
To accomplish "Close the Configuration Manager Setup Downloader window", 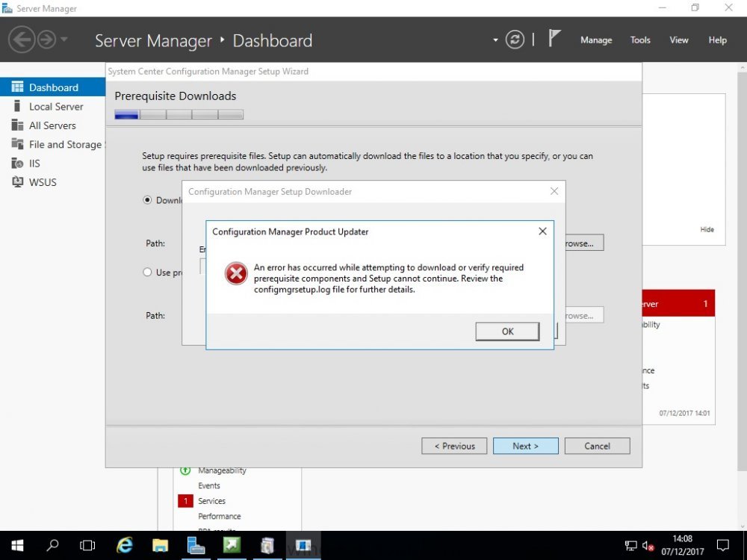I will coord(554,191).
